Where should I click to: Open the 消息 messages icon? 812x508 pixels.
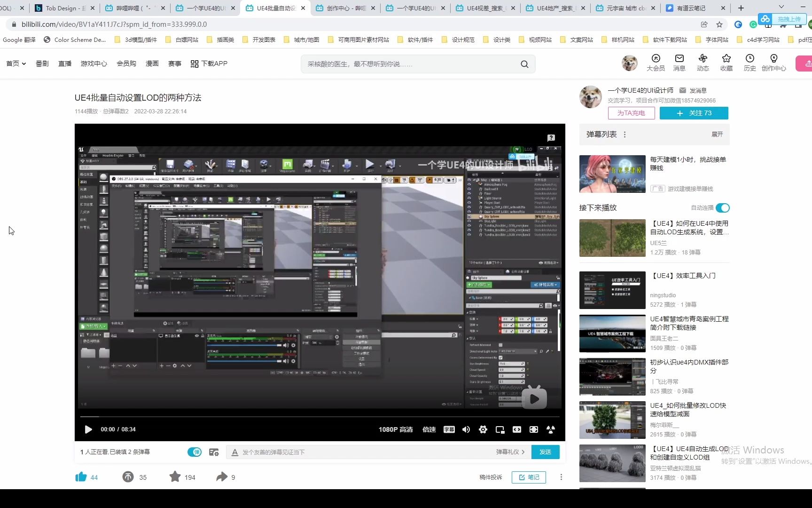click(x=679, y=63)
